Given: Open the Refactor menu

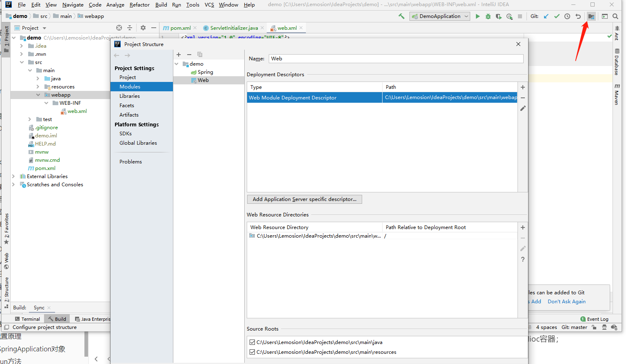Looking at the screenshot, I should (x=139, y=5).
